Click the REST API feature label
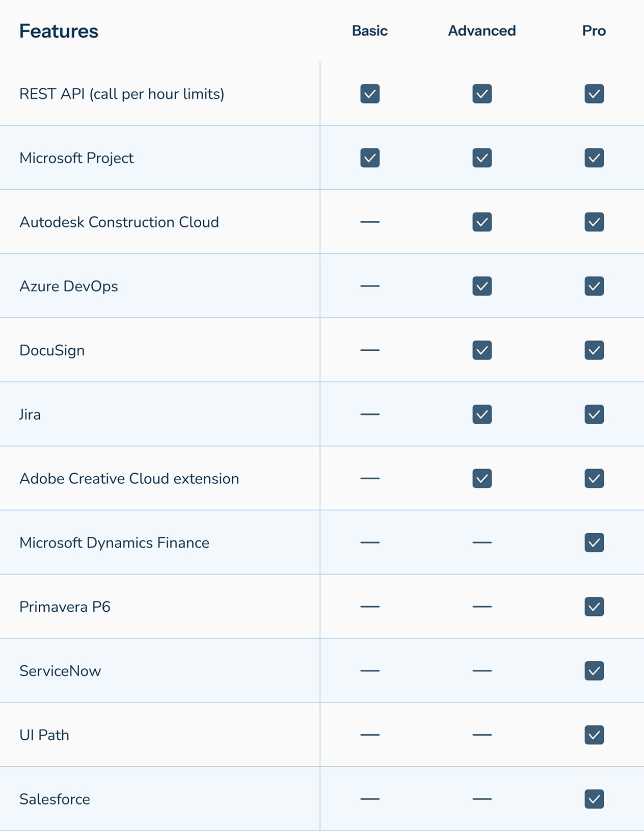The height and width of the screenshot is (831, 644). click(122, 94)
